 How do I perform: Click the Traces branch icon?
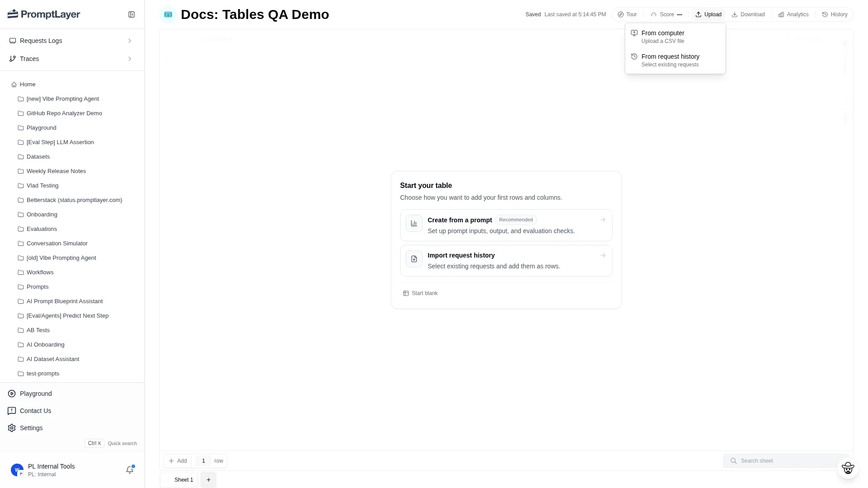[x=13, y=59]
